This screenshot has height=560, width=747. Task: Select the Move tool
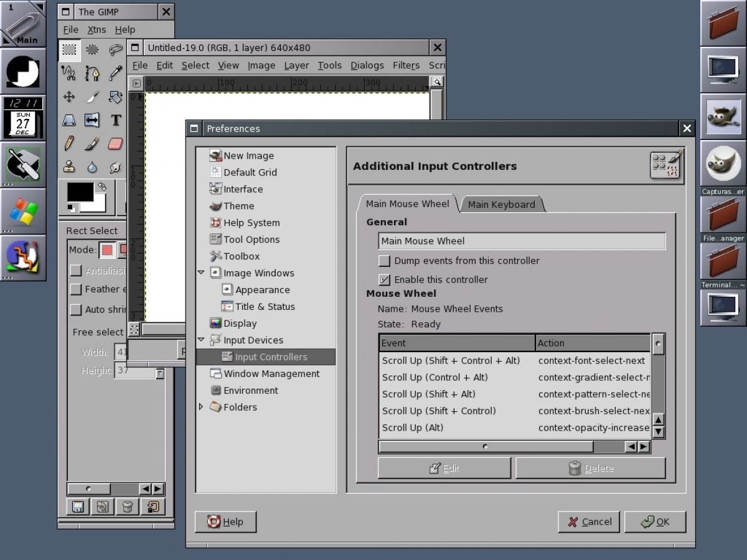click(69, 96)
